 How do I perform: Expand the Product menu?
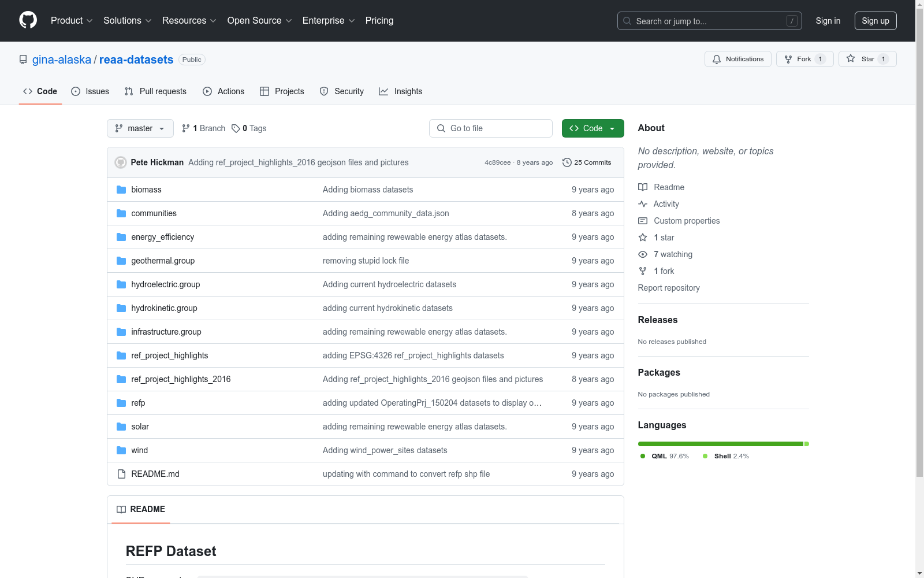(72, 21)
